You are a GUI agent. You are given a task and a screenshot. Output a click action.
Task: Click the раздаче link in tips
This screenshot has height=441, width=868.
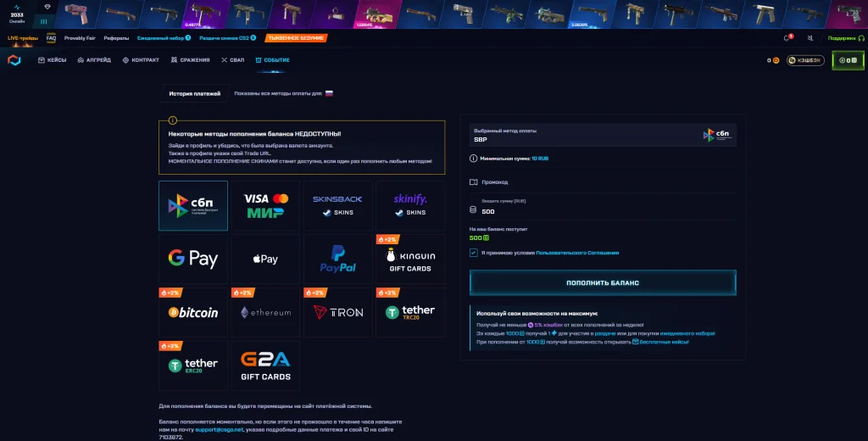(607, 333)
